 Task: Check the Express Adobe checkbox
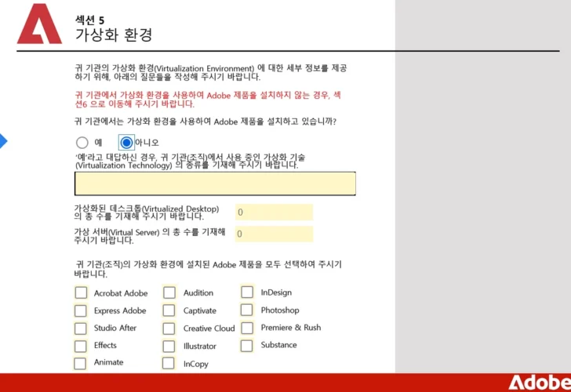click(x=81, y=310)
